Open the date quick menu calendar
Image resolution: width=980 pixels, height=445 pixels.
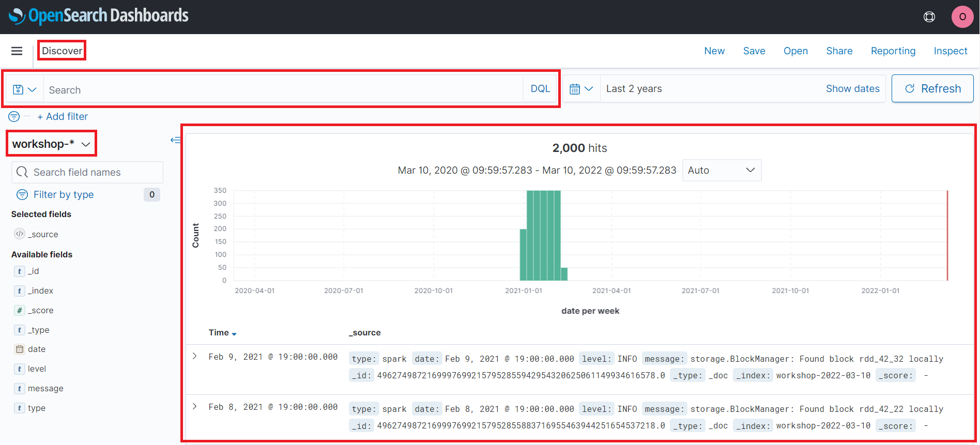581,89
